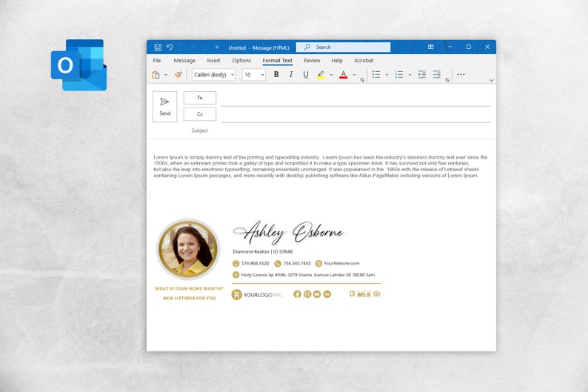Viewport: 588px width, 392px height.
Task: Expand numbering style arrow
Action: (x=410, y=75)
